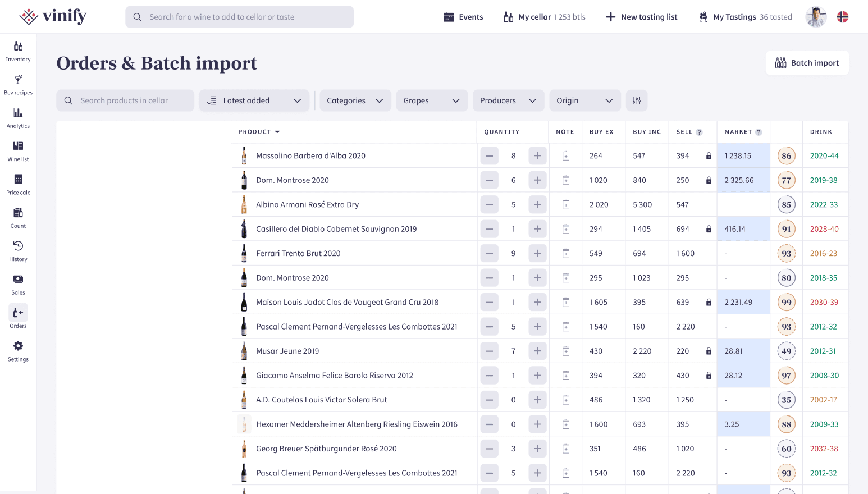Open My Tastings in top navigation

(x=745, y=17)
